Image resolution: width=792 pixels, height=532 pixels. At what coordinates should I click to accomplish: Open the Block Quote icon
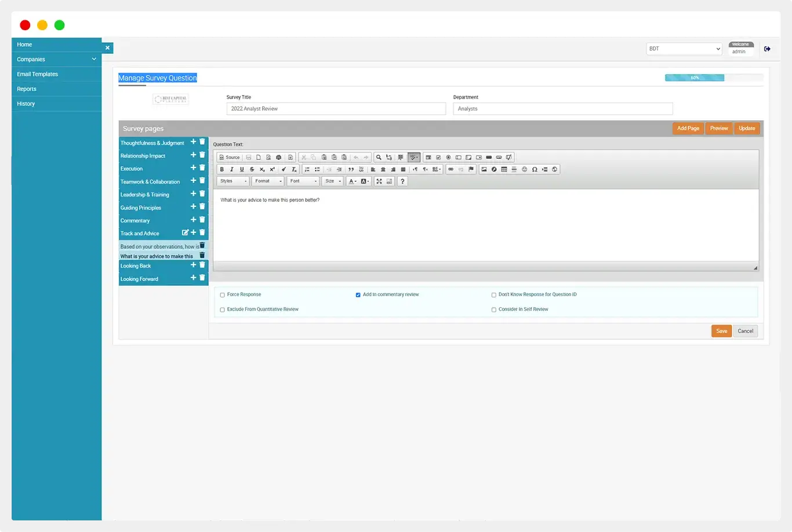point(351,169)
